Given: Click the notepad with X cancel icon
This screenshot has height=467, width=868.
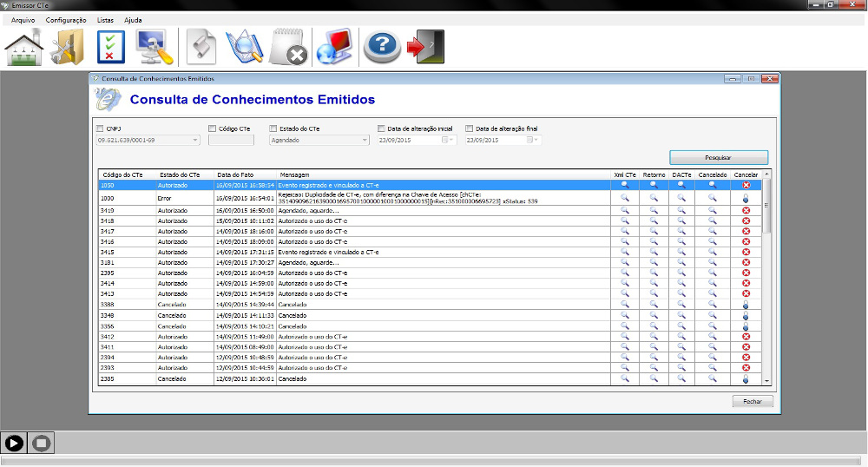Looking at the screenshot, I should pos(288,48).
